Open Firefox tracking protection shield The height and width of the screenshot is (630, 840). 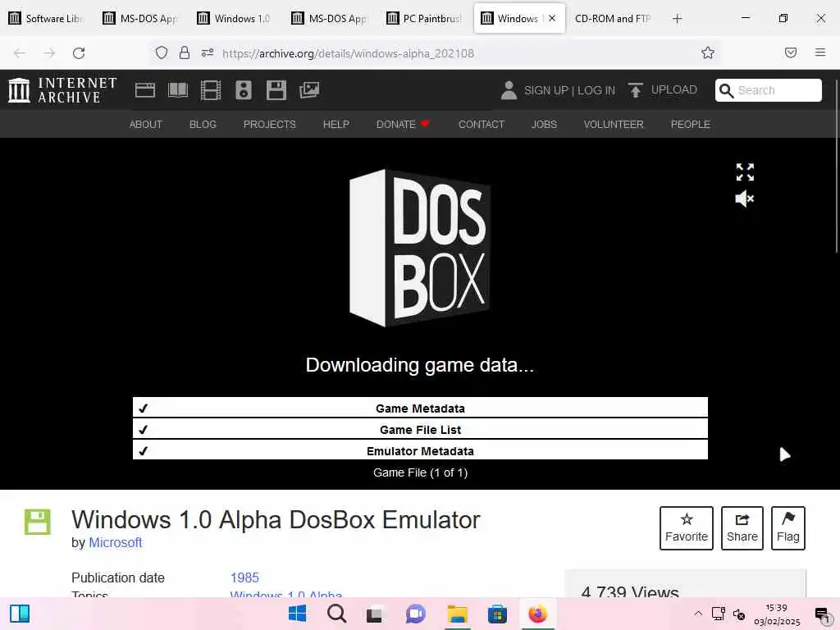pyautogui.click(x=162, y=52)
